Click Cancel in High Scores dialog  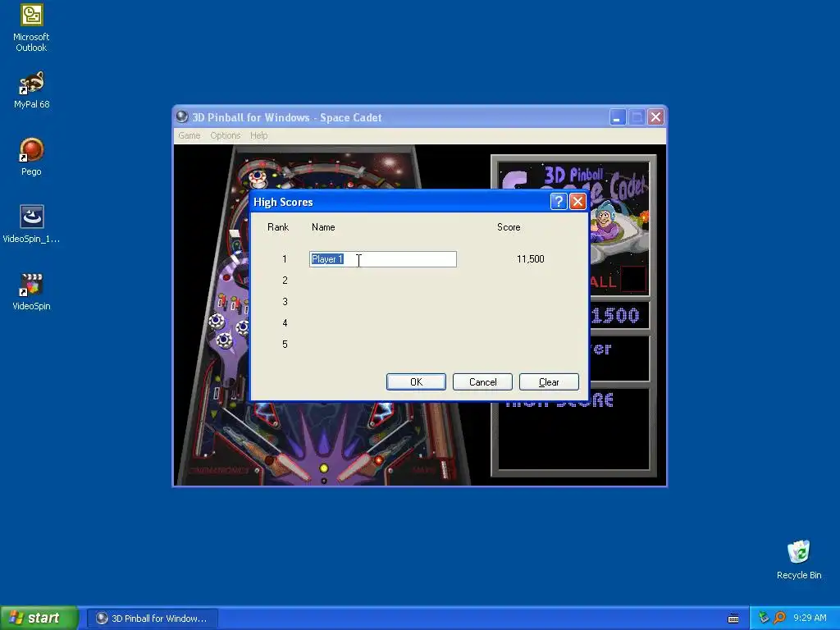[x=482, y=382]
